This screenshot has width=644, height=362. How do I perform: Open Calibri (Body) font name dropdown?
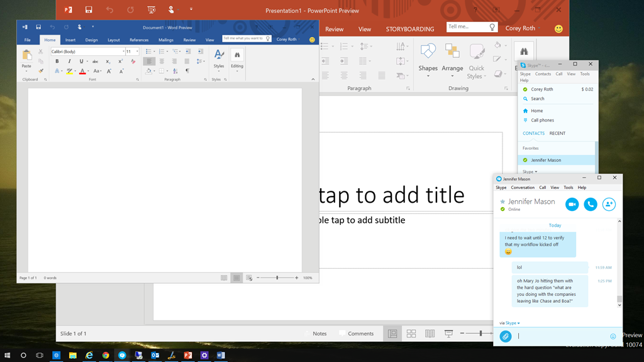point(123,52)
